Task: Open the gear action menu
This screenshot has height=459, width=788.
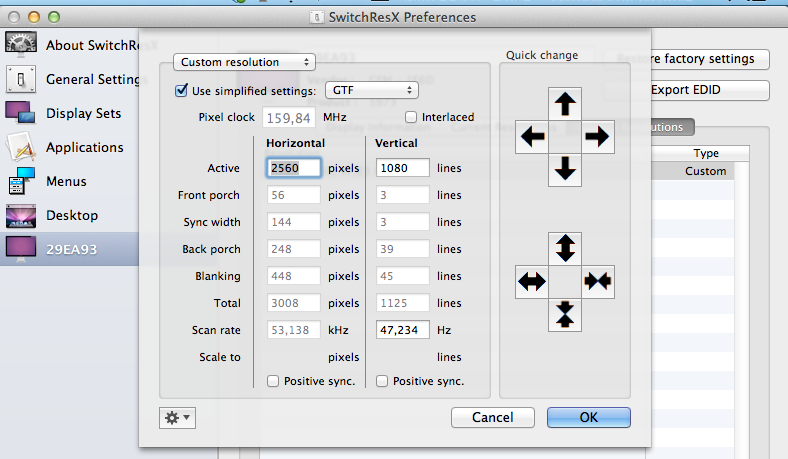Action: click(x=177, y=418)
